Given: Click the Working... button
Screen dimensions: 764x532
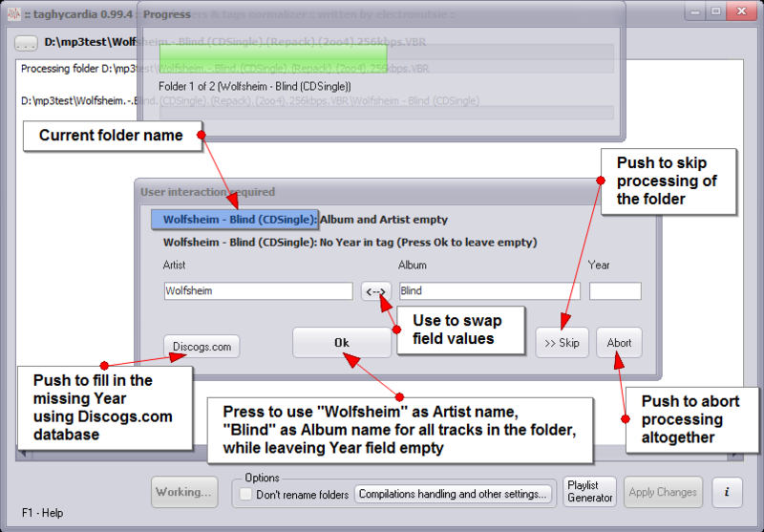Looking at the screenshot, I should click(x=184, y=492).
